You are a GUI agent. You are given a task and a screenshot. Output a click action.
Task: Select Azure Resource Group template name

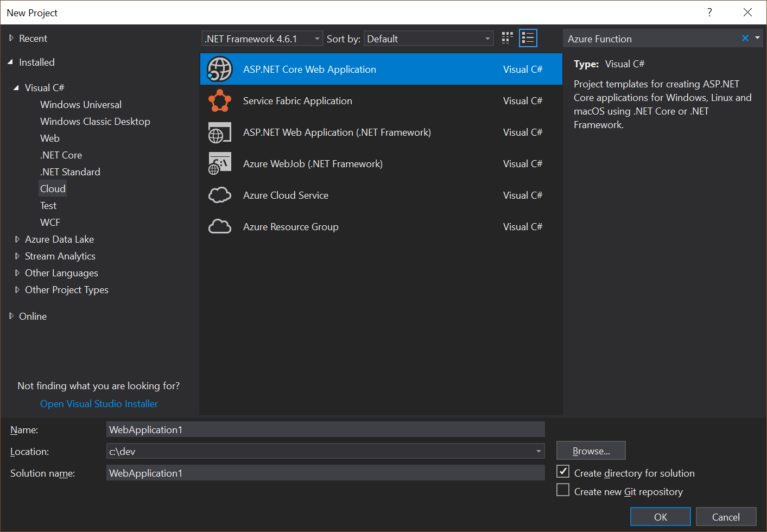290,226
